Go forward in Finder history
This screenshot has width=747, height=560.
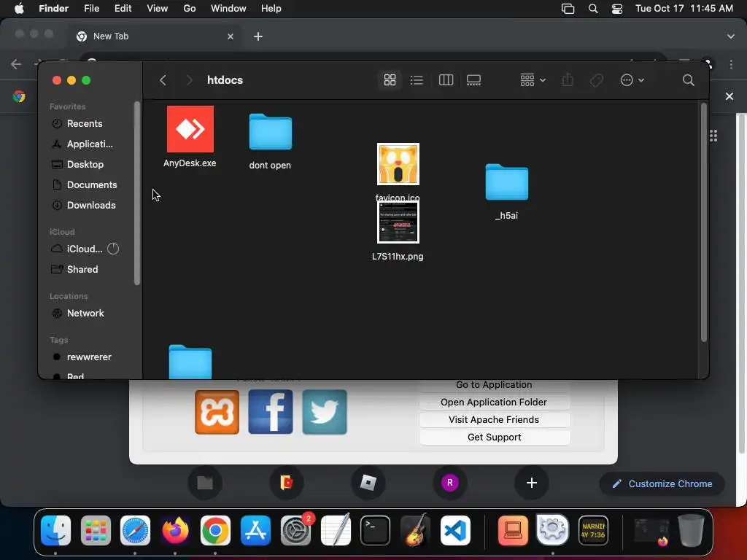click(189, 80)
